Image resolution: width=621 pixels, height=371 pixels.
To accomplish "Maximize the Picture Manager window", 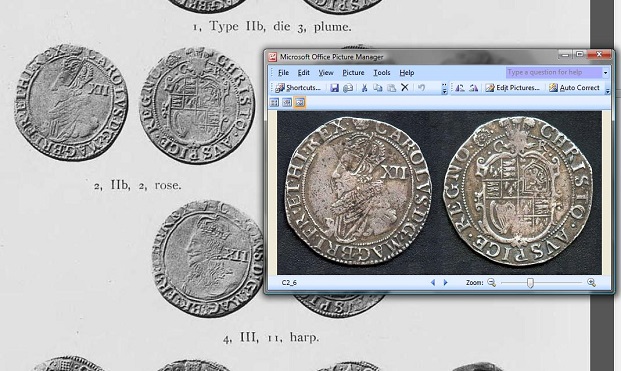I will pyautogui.click(x=579, y=55).
